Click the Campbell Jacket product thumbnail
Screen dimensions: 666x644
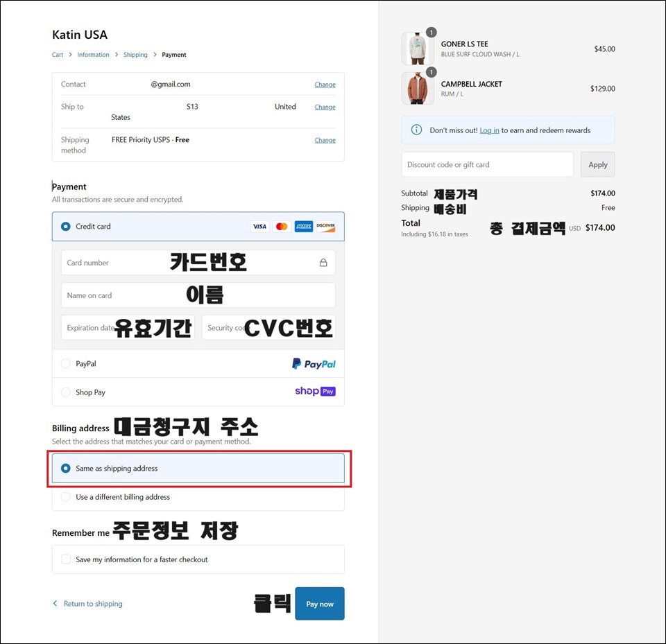tap(418, 88)
